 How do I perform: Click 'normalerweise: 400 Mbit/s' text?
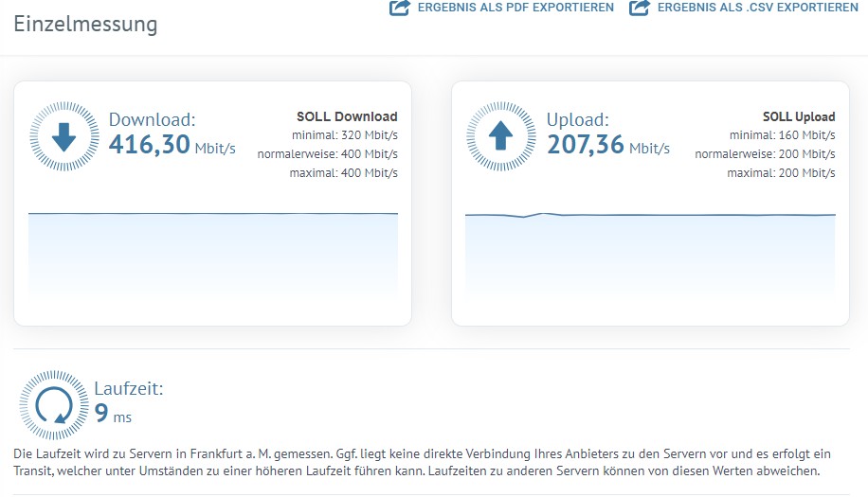pos(327,154)
